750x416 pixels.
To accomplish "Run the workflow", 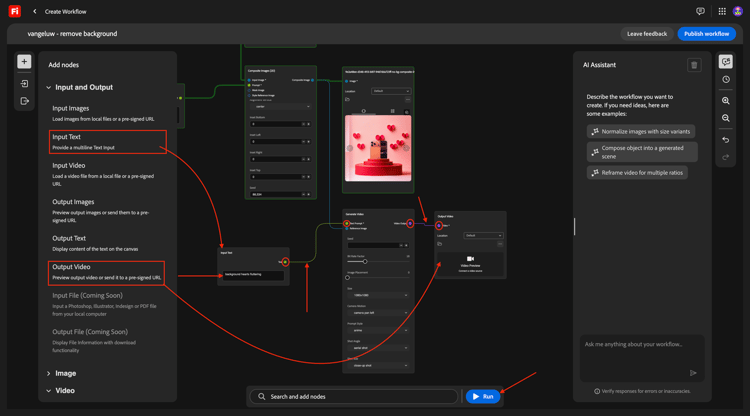I will [483, 396].
